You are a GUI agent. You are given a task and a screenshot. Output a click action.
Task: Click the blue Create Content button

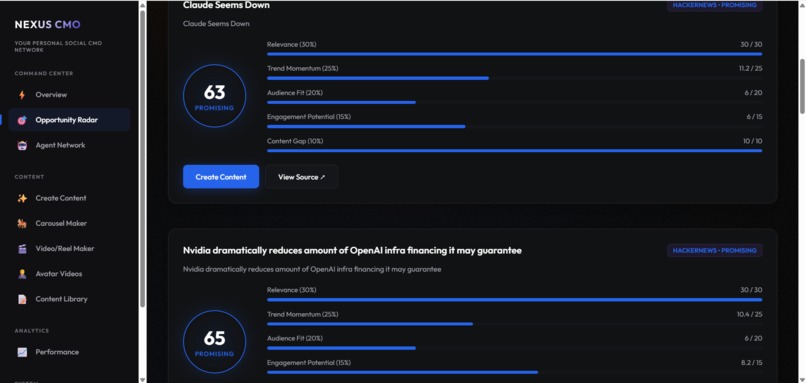(221, 177)
